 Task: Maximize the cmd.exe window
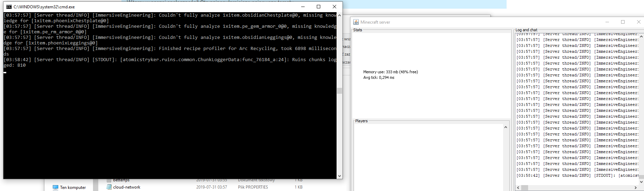pyautogui.click(x=319, y=7)
